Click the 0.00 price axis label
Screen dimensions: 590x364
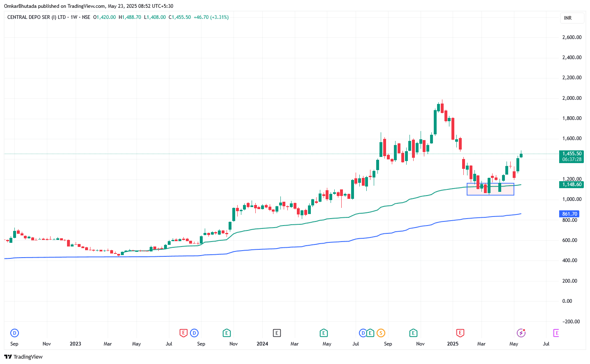pyautogui.click(x=567, y=301)
